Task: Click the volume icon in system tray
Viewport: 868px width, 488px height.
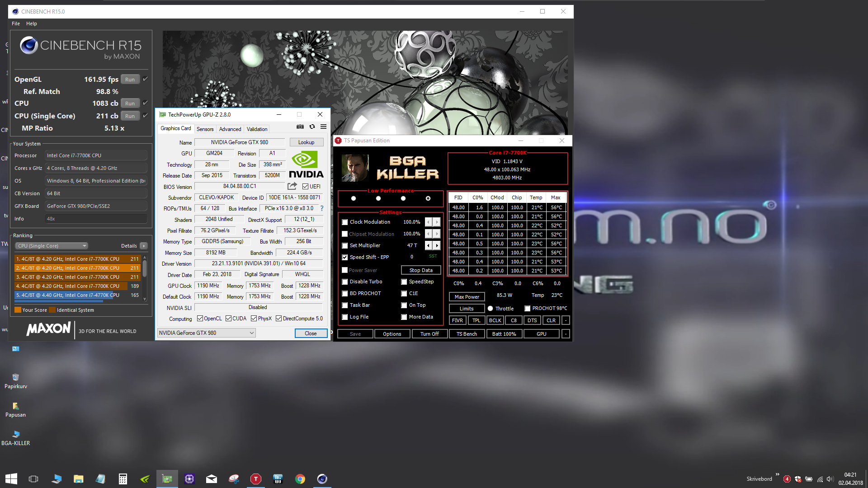Action: 830,479
